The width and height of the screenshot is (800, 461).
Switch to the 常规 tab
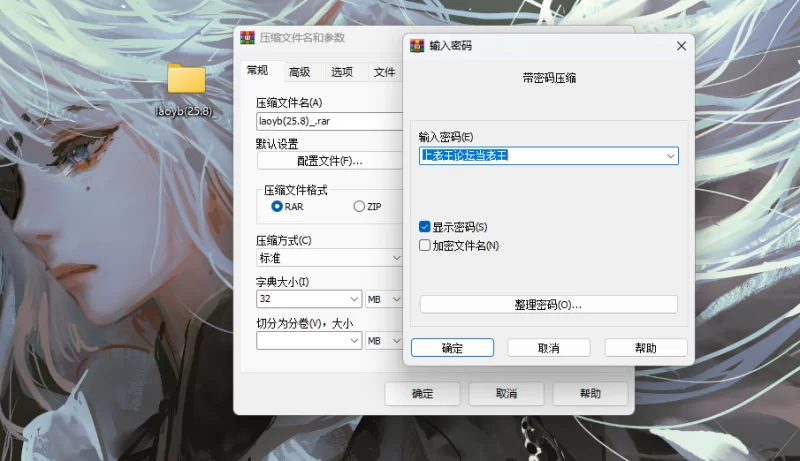click(x=258, y=70)
